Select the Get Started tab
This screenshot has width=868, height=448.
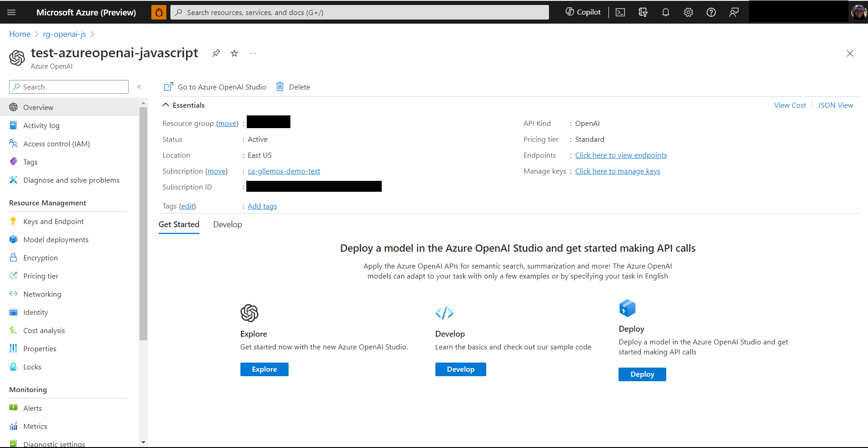[x=179, y=224]
